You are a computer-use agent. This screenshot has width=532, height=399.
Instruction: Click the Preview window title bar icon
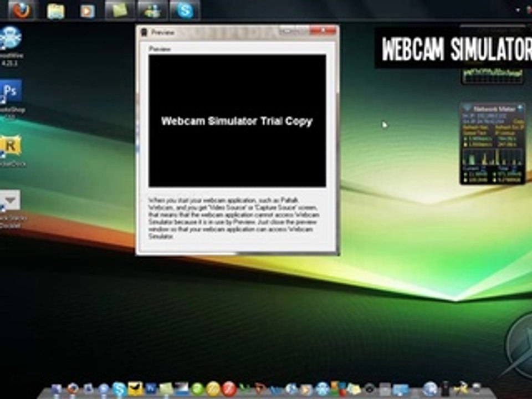(x=144, y=32)
